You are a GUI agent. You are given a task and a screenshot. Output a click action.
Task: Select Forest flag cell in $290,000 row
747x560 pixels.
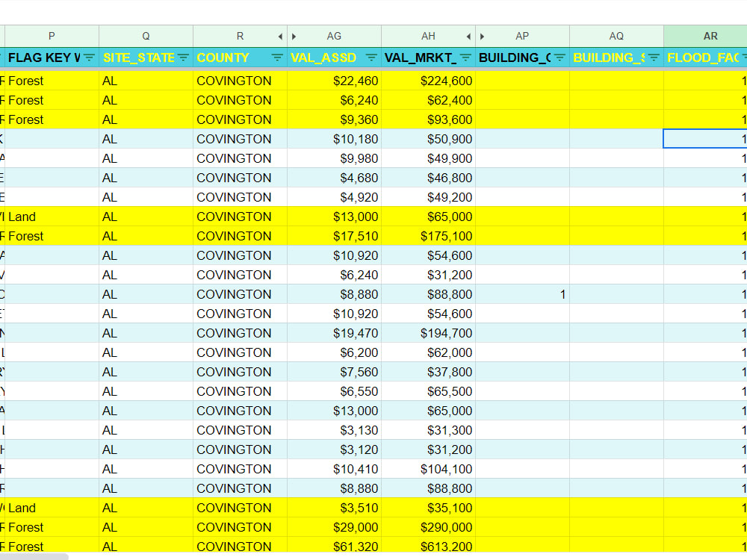(52, 528)
